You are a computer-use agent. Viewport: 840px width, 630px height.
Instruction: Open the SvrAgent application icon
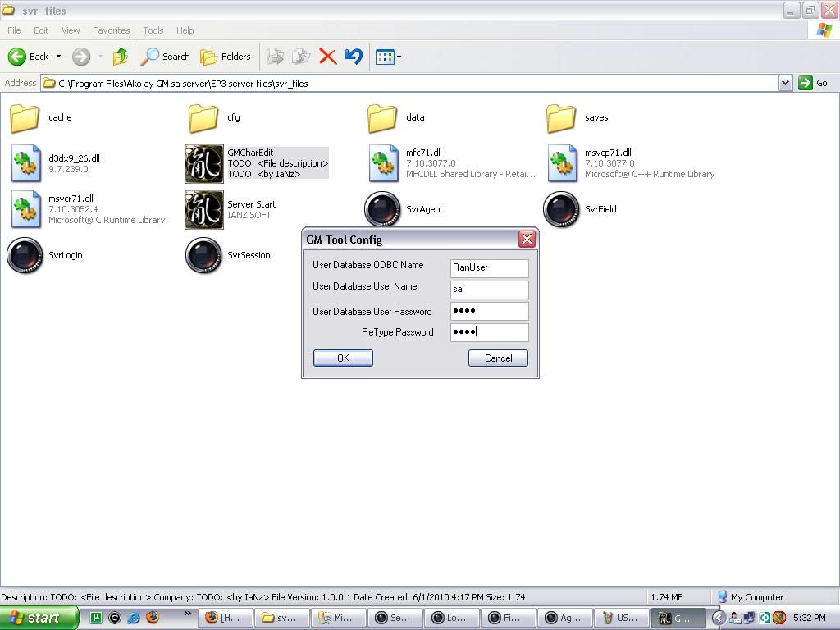click(382, 209)
